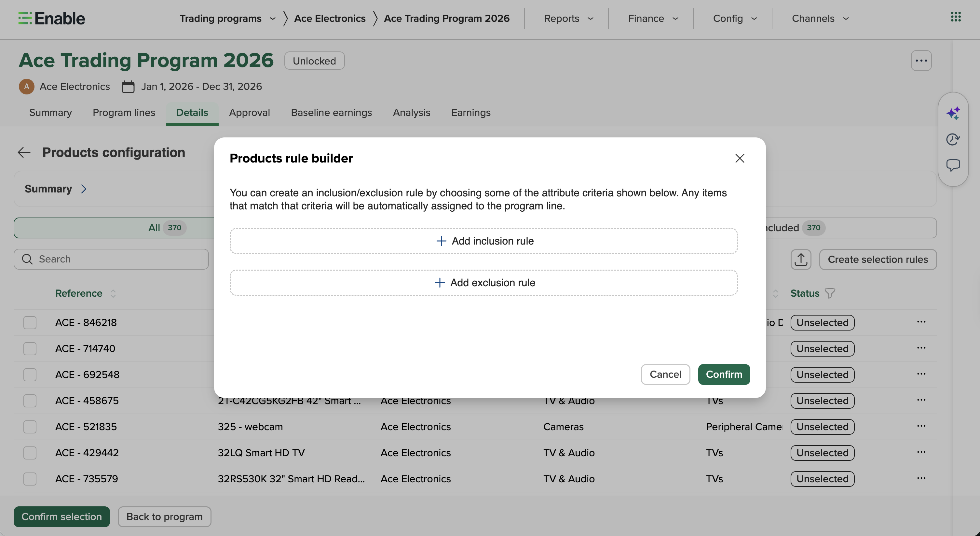Viewport: 980px width, 536px height.
Task: Cancel the rule builder dialog
Action: point(665,374)
